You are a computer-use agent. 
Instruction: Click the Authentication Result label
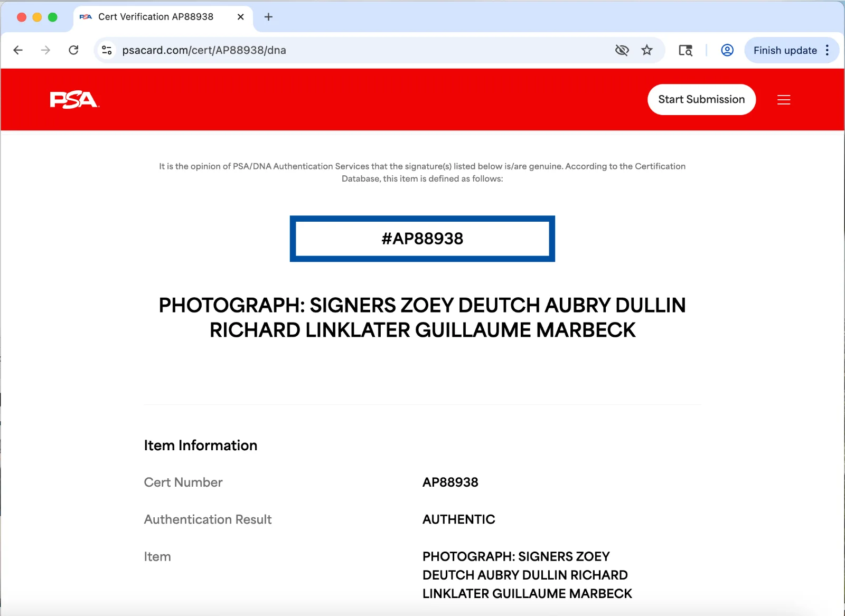(x=208, y=519)
